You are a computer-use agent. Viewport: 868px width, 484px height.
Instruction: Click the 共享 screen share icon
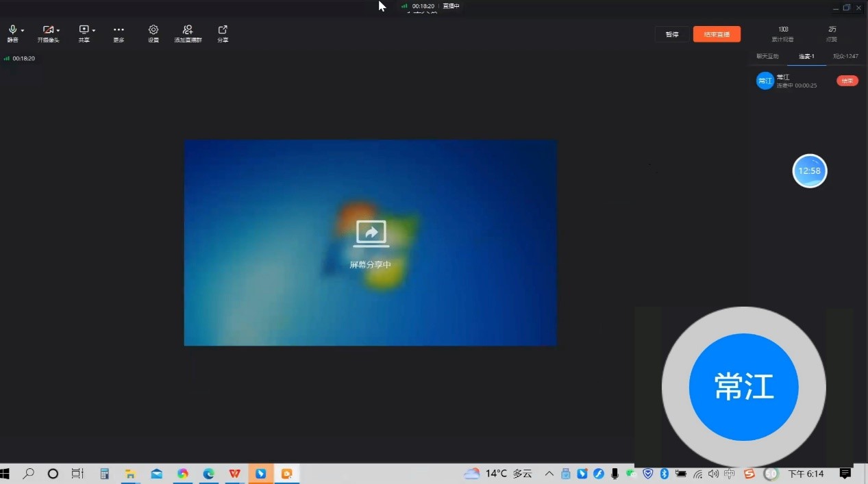click(x=84, y=30)
